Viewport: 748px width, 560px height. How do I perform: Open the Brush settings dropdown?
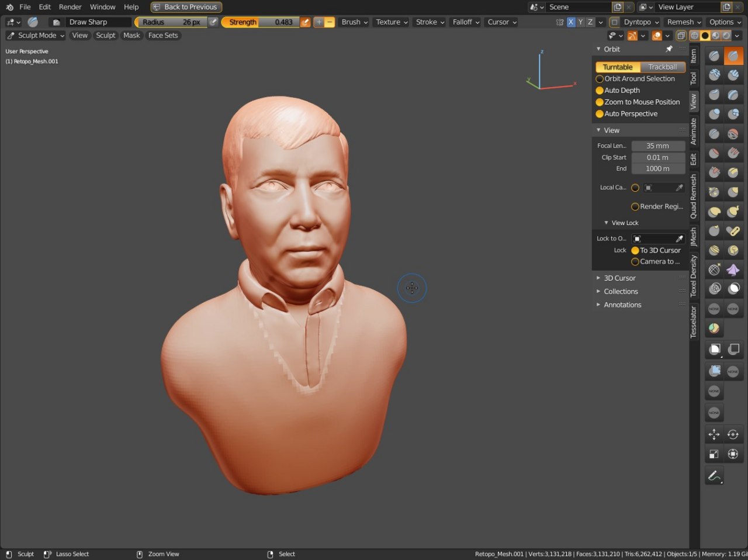pos(355,22)
